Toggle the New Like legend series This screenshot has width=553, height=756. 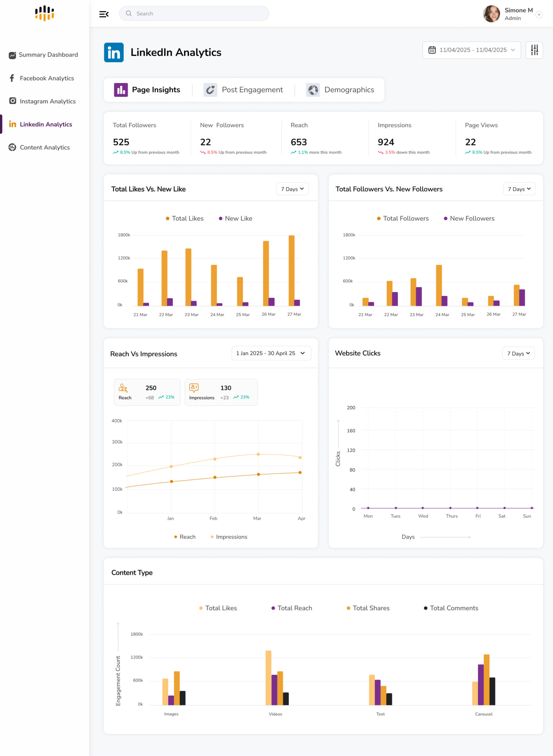tap(235, 219)
